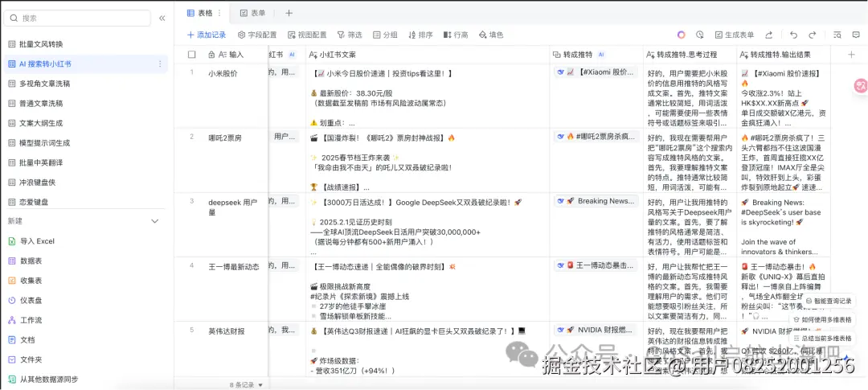Screen dimensions: 868x390
Task: Add a new view with plus tab
Action: (289, 13)
